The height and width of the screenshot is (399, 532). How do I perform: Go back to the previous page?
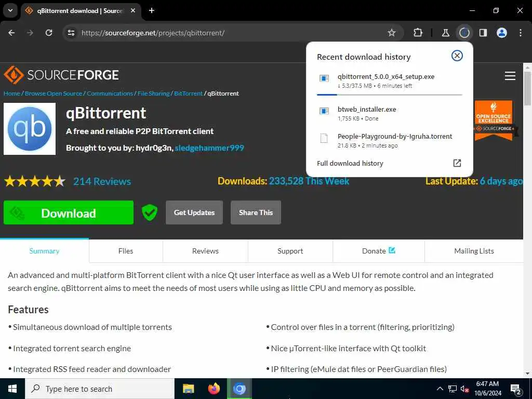[x=11, y=33]
